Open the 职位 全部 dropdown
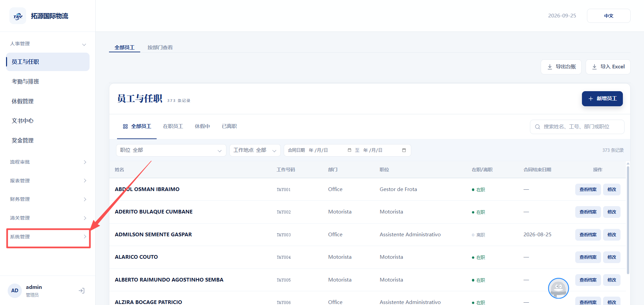This screenshot has width=644, height=305. tap(171, 150)
